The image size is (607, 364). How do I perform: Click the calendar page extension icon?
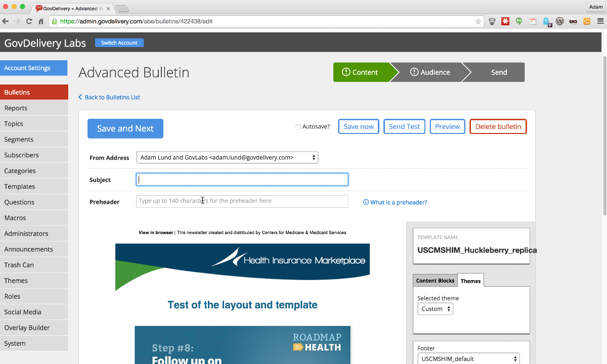click(533, 21)
